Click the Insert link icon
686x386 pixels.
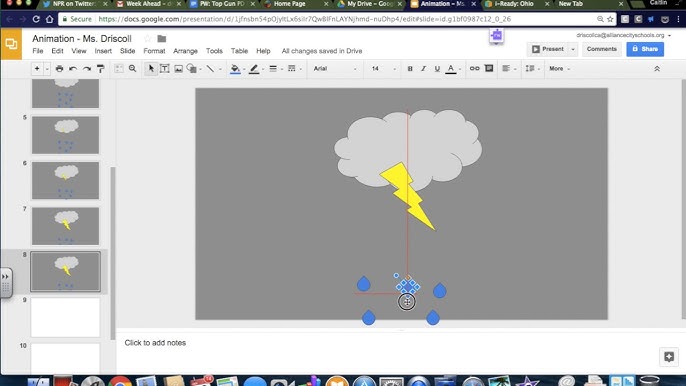[475, 69]
